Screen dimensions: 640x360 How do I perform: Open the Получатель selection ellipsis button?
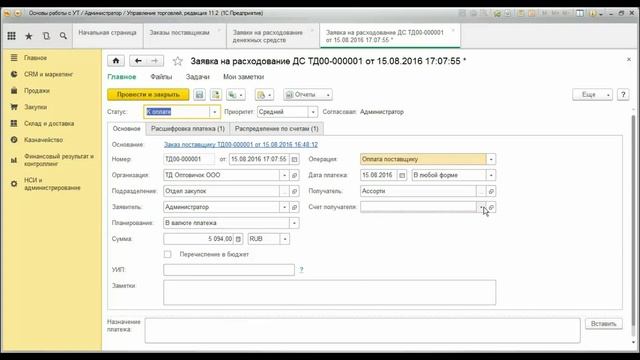click(481, 191)
